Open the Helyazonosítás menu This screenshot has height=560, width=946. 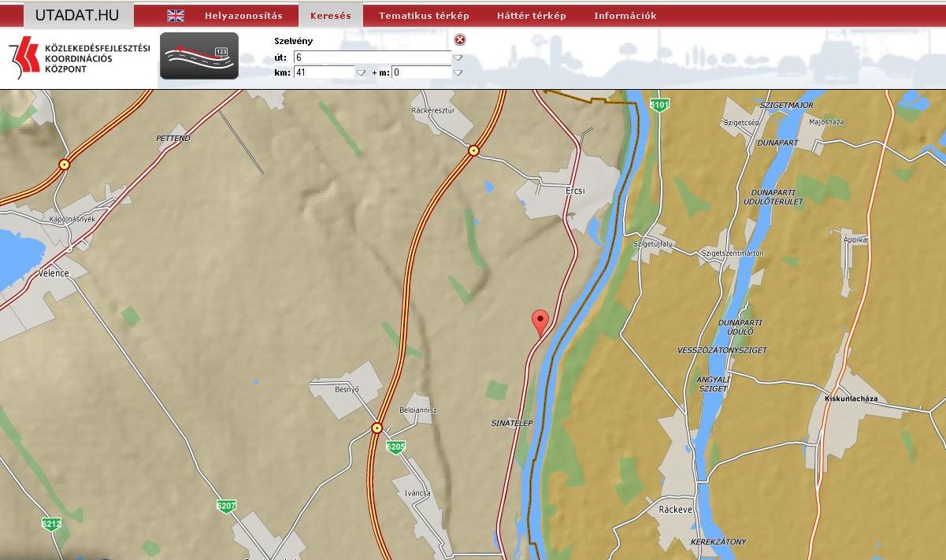click(243, 16)
